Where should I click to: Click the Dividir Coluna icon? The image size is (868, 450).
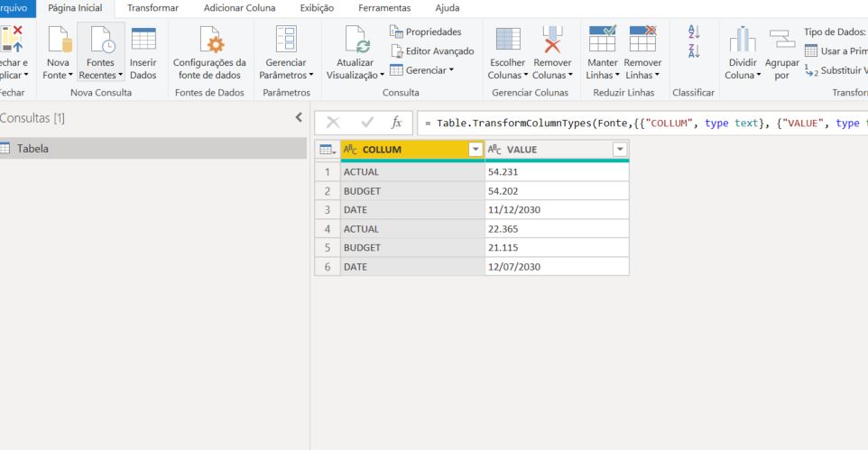point(743,40)
